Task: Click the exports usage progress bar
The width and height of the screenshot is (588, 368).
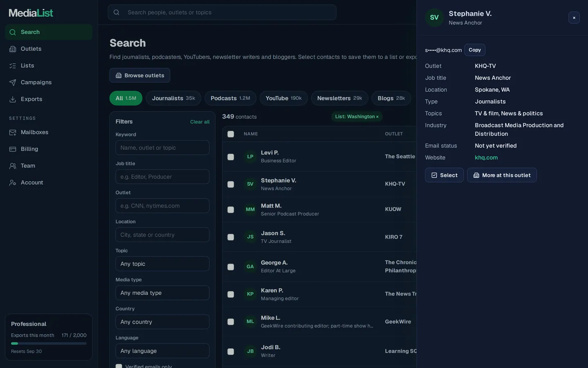Action: 49,343
